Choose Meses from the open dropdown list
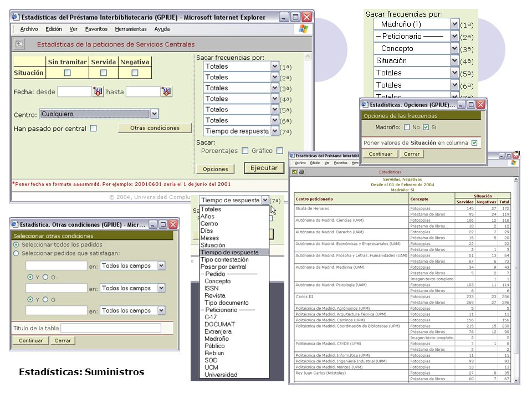This screenshot has width=532, height=399. point(234,238)
